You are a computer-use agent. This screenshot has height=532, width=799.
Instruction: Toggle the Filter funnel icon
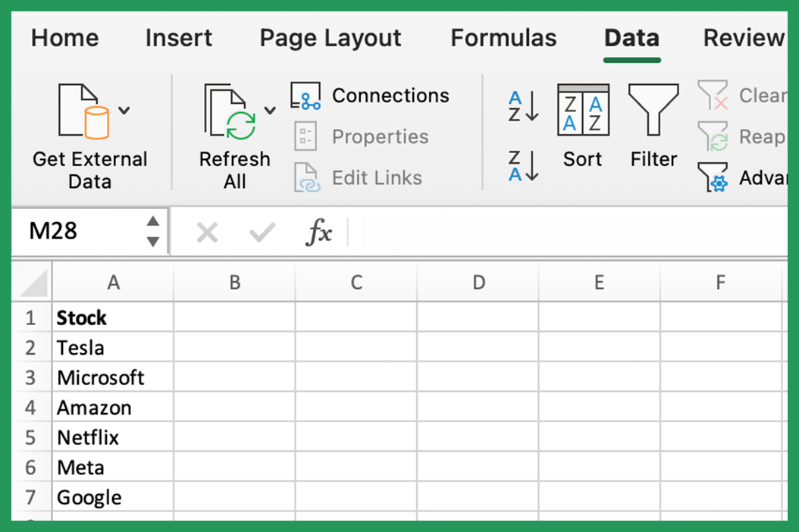coord(653,110)
